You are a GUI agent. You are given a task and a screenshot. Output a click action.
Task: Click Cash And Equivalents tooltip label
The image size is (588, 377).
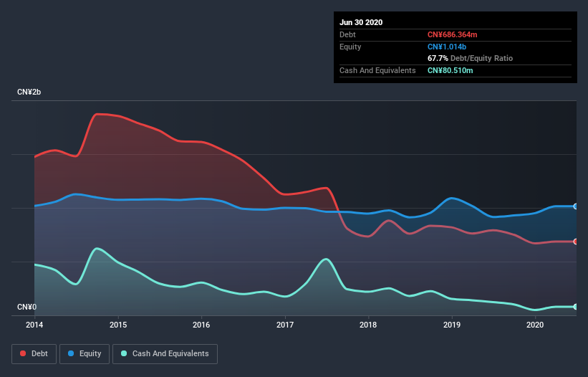[377, 70]
